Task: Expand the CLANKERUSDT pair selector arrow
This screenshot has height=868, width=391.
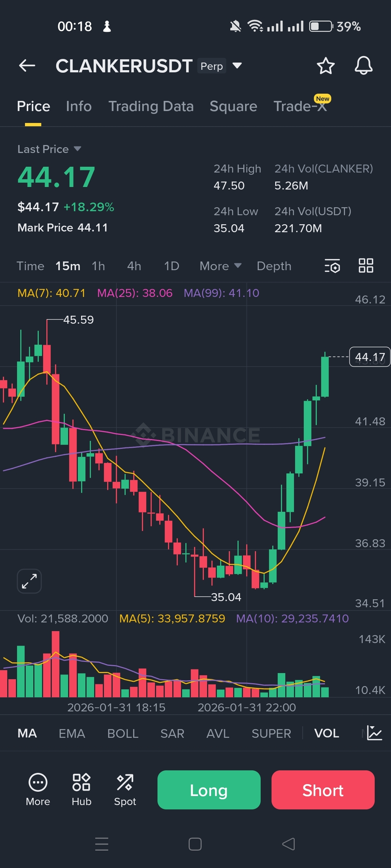Action: (x=237, y=66)
